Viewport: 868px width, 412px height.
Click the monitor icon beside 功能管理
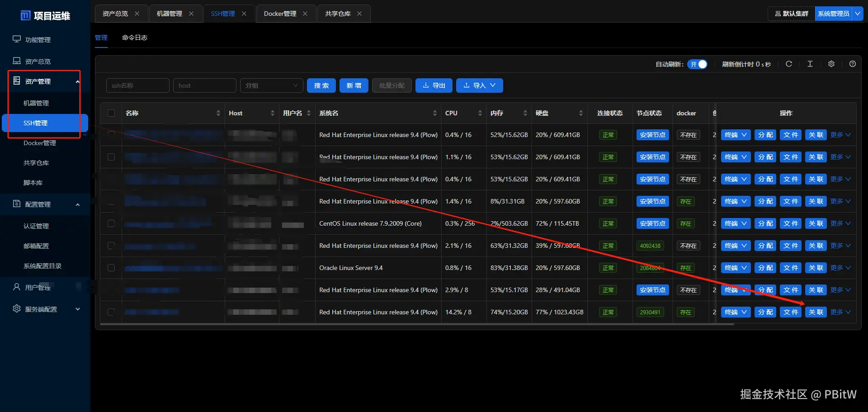(x=17, y=39)
